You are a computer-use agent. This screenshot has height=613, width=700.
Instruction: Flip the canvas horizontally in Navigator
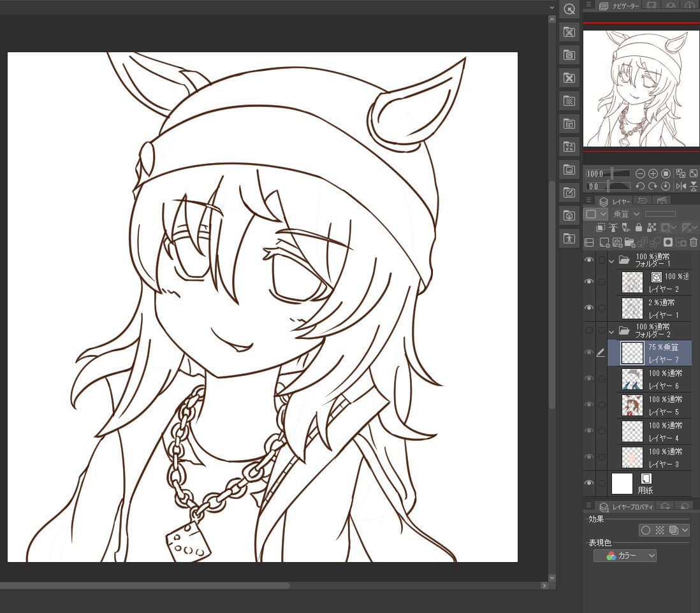tap(681, 186)
